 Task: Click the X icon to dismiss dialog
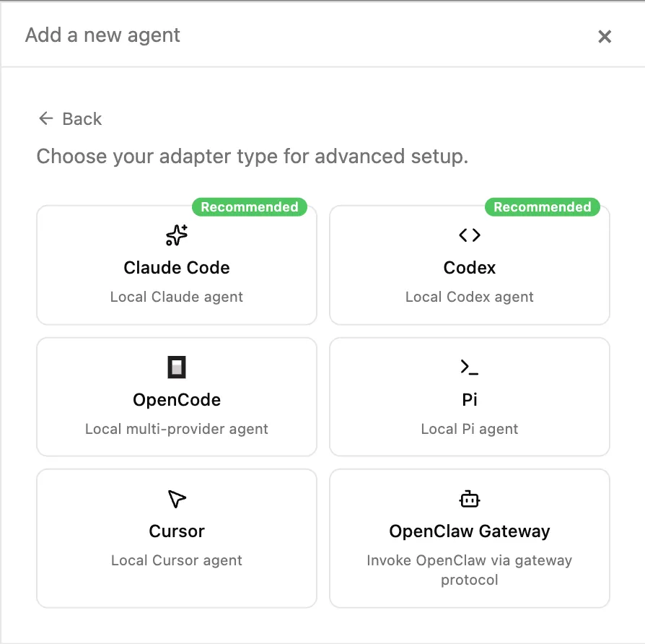(605, 37)
